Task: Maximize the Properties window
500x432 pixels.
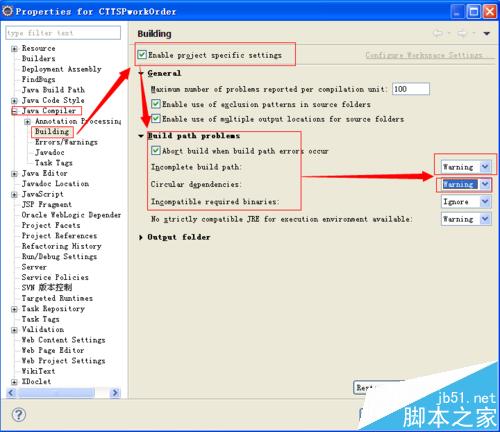Action: click(x=474, y=12)
